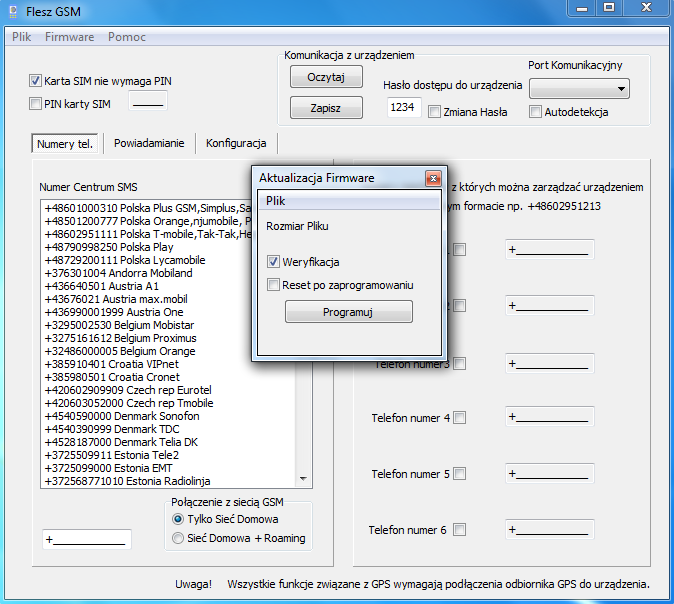Select +48602951111 Polska T-mobile entry
This screenshot has width=674, height=604.
(x=148, y=234)
